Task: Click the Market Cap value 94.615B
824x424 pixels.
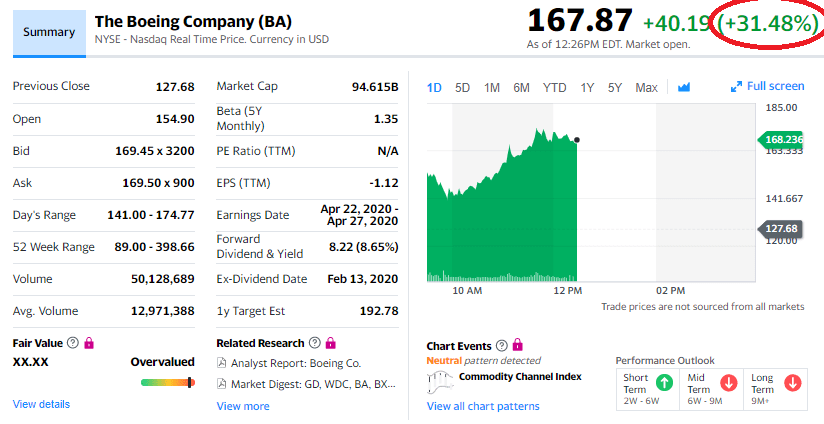Action: pyautogui.click(x=375, y=87)
